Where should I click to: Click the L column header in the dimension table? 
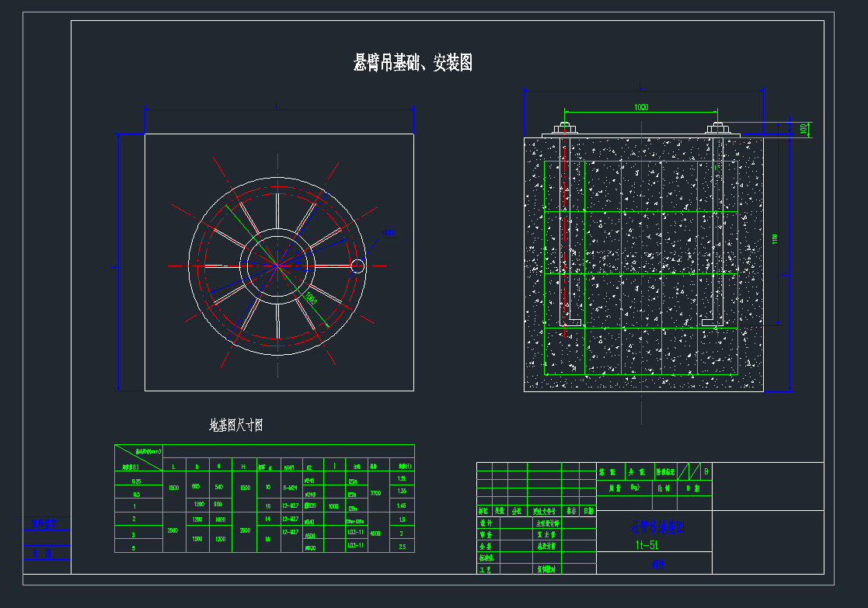click(173, 467)
